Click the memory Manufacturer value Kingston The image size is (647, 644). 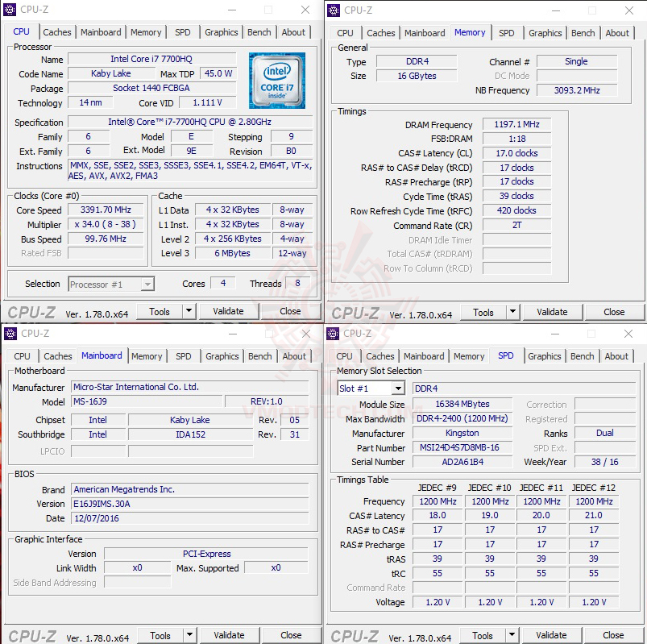462,433
